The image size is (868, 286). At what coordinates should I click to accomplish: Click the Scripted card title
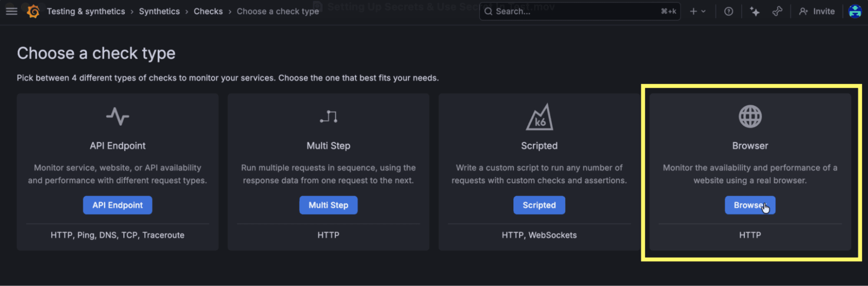coord(539,146)
